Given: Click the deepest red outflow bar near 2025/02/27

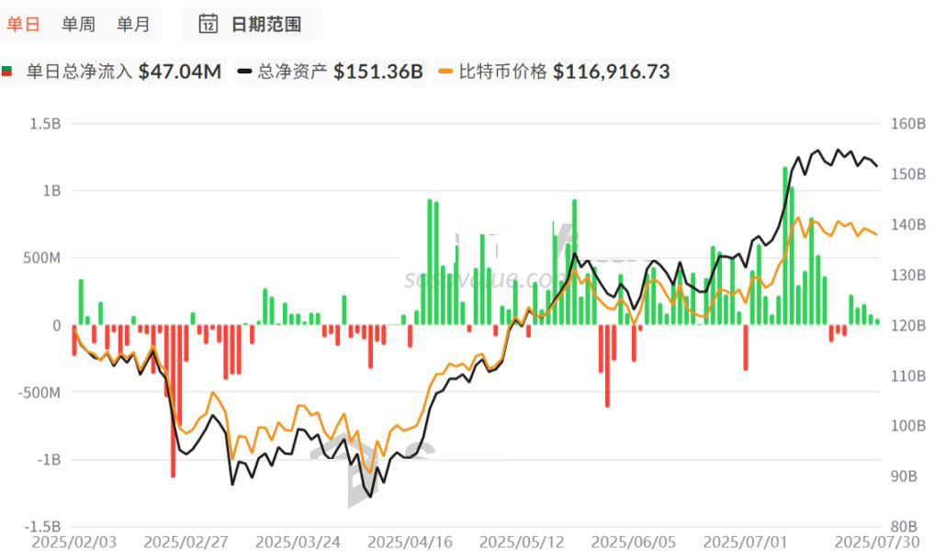Looking at the screenshot, I should point(173,401).
